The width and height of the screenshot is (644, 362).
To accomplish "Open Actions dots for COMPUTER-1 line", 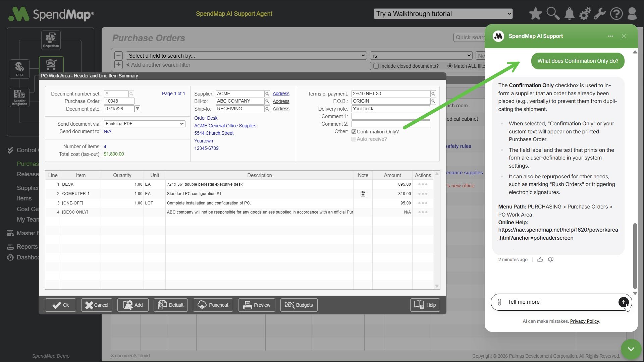I will (423, 194).
